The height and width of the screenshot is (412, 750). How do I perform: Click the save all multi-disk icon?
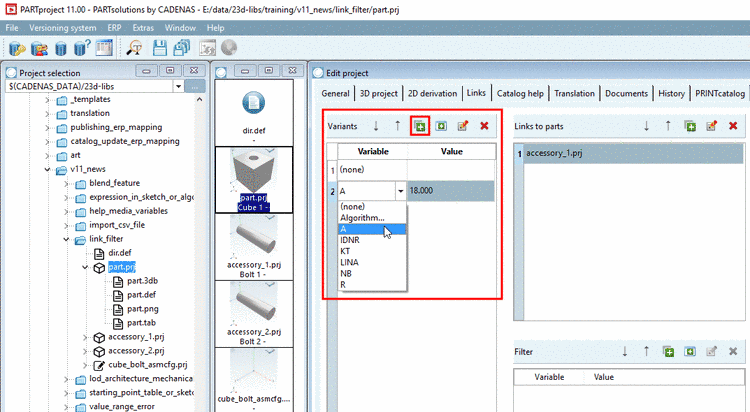182,48
